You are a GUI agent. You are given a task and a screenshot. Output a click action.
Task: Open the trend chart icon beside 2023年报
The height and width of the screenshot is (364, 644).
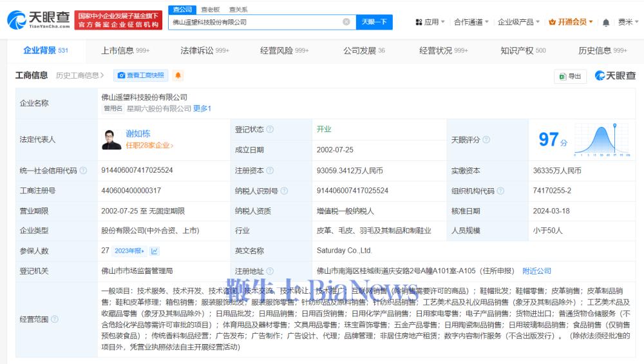point(155,251)
